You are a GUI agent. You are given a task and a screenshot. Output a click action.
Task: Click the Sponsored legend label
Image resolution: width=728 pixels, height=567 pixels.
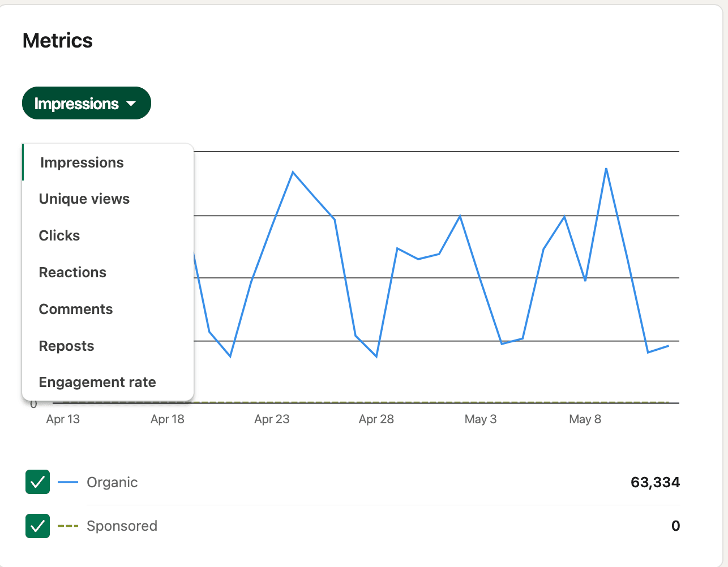(x=122, y=526)
